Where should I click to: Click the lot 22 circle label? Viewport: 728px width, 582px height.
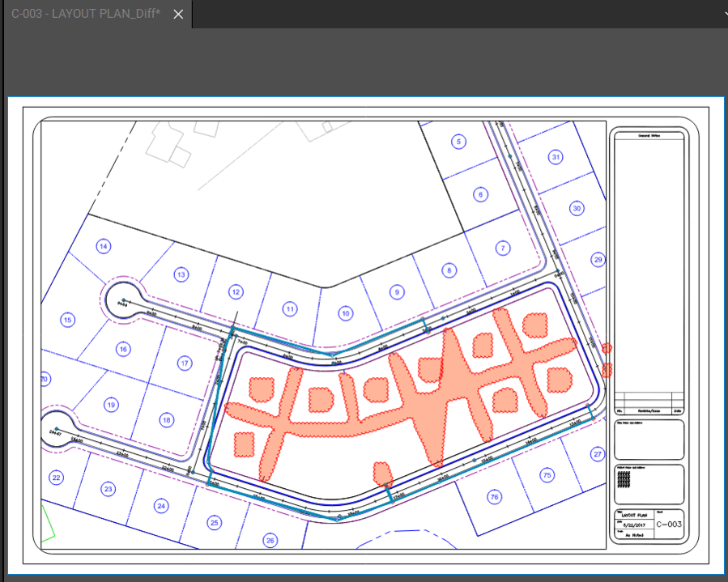[x=56, y=478]
